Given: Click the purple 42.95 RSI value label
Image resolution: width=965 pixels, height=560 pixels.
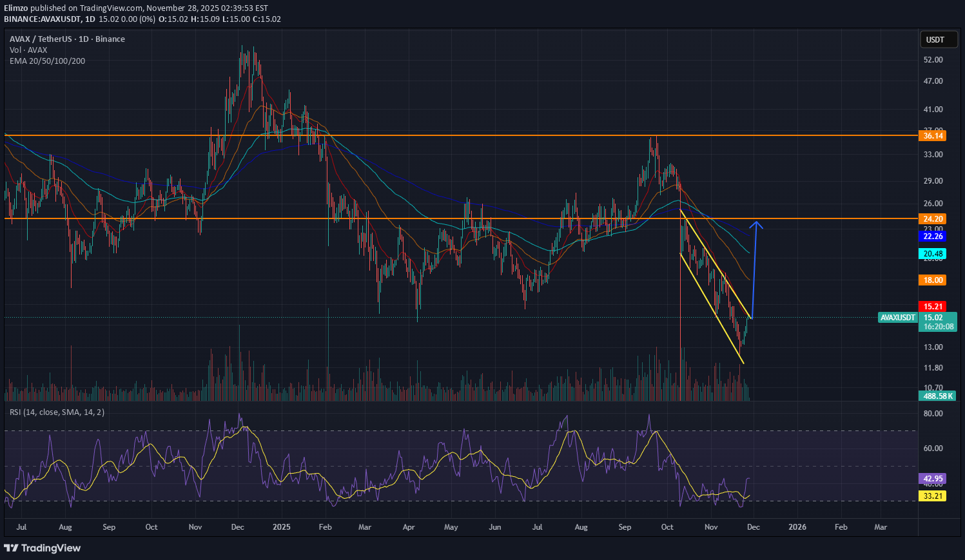Looking at the screenshot, I should coord(933,479).
